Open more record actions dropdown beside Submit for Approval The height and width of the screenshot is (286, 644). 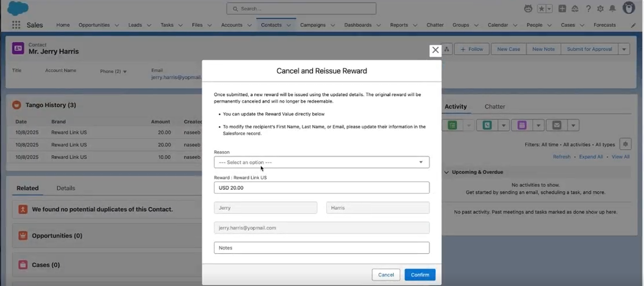pos(624,49)
